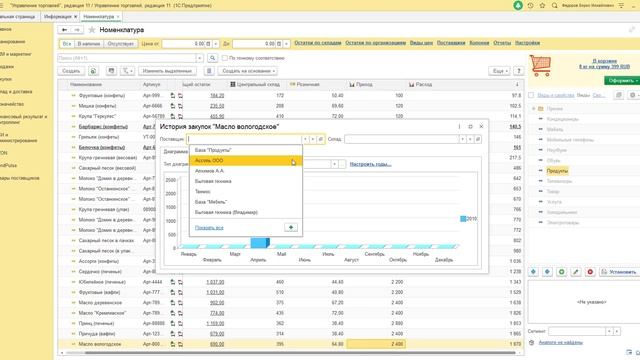The image size is (640, 360).
Task: Click the Установить button in right panel
Action: (x=619, y=272)
